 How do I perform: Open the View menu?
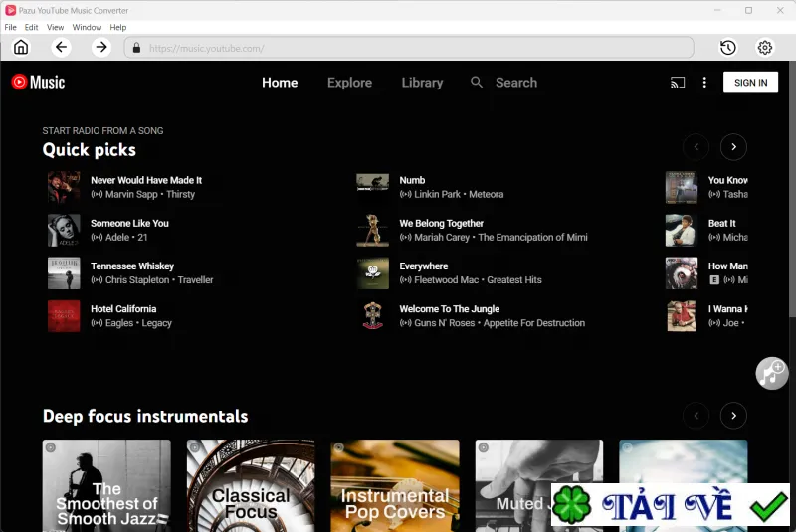click(55, 28)
